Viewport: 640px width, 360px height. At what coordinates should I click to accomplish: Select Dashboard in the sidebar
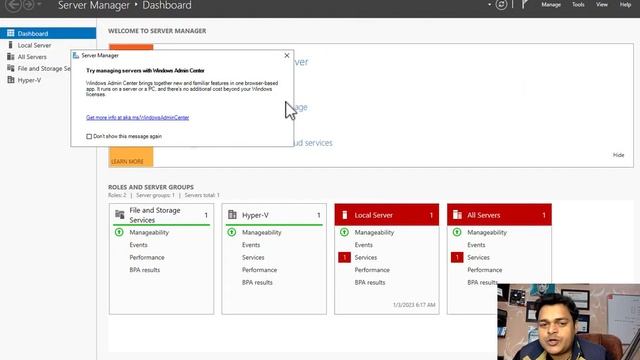pyautogui.click(x=48, y=33)
